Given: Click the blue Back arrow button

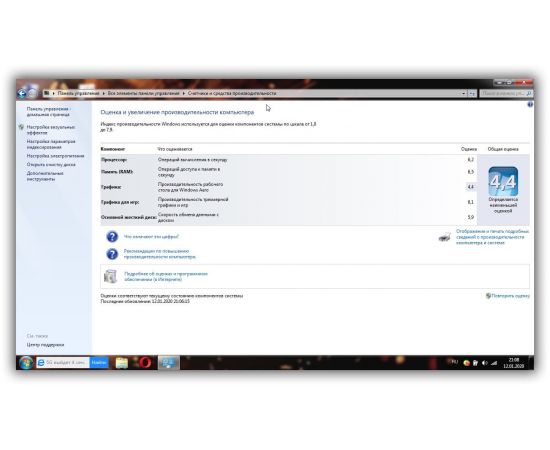Looking at the screenshot, I should point(22,93).
